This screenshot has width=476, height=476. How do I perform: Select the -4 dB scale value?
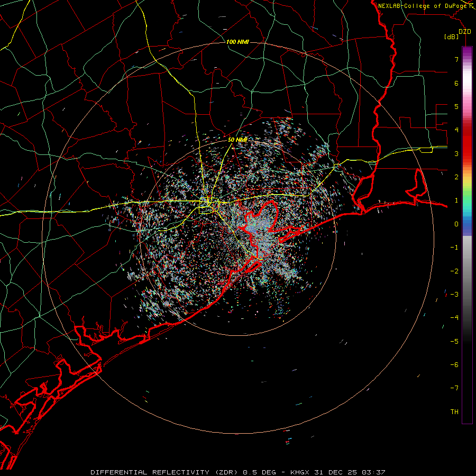pos(454,317)
